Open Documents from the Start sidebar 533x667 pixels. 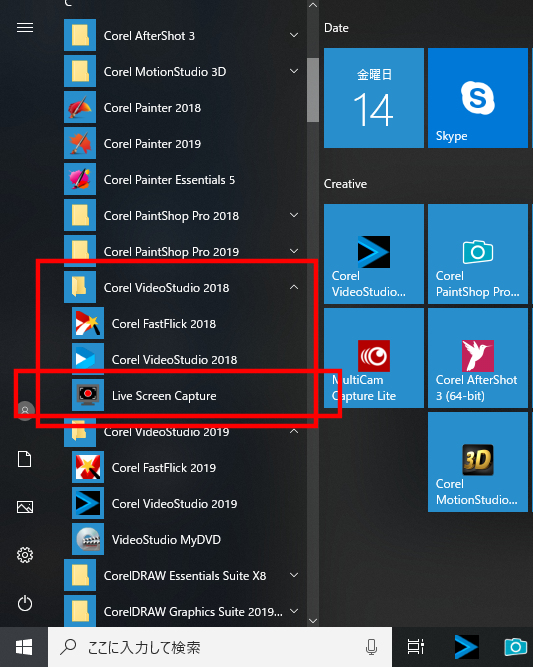pos(25,459)
